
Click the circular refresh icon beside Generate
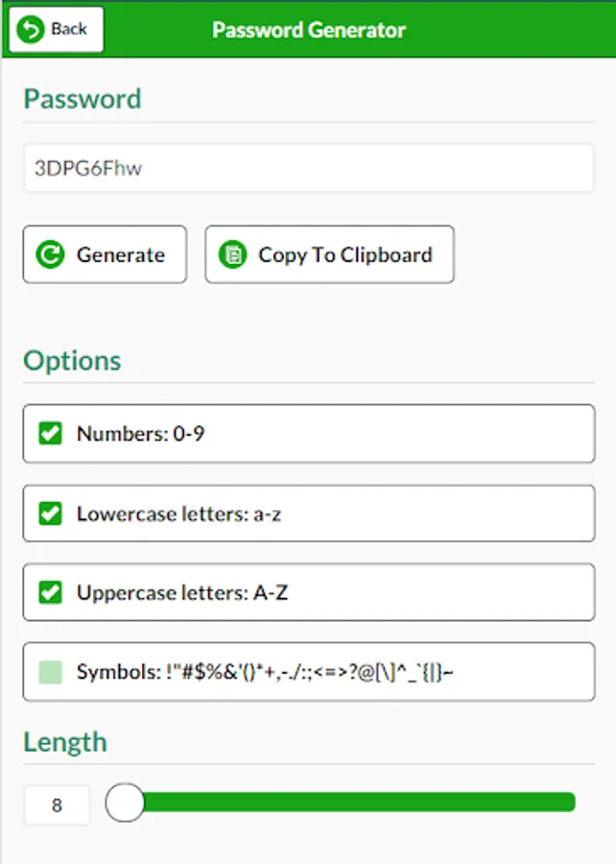click(49, 255)
